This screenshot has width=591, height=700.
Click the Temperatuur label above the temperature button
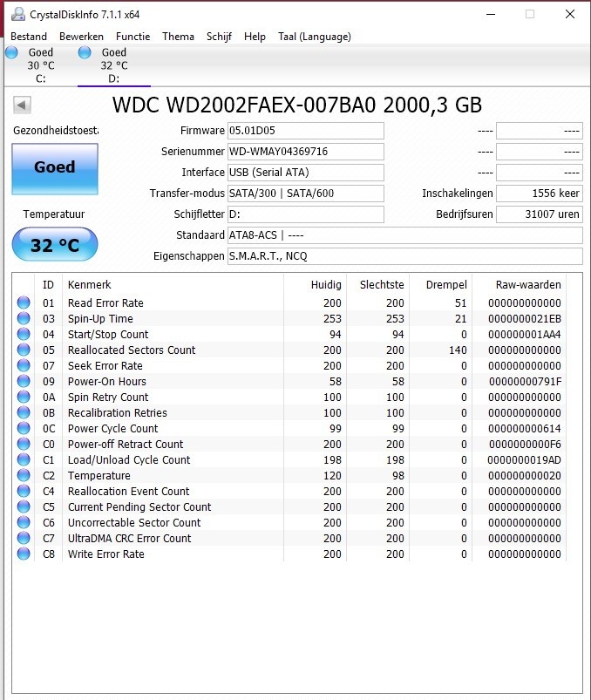point(54,214)
